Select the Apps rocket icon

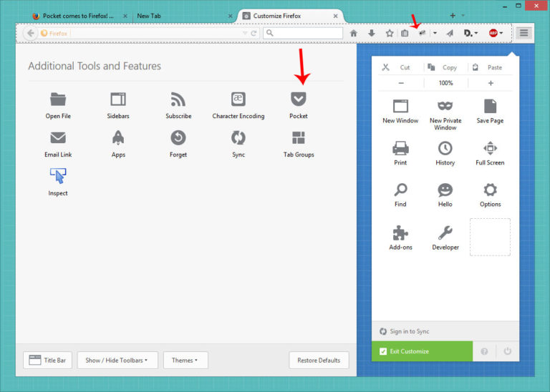click(x=118, y=137)
